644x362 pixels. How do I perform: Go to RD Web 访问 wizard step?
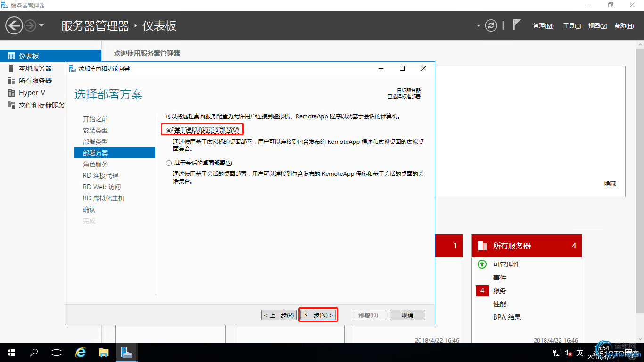[x=102, y=187]
